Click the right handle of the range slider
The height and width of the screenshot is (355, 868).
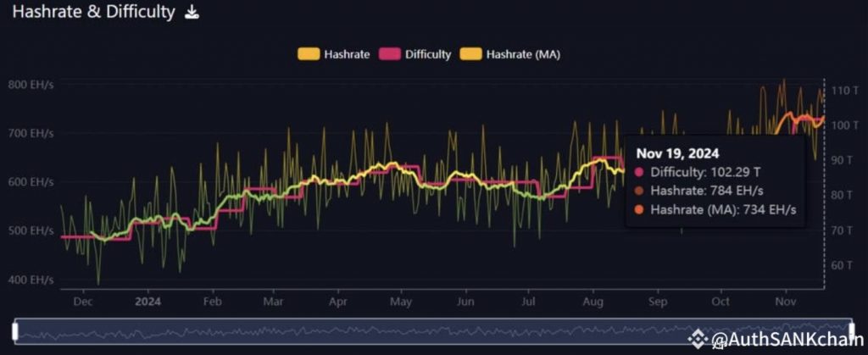pyautogui.click(x=853, y=330)
